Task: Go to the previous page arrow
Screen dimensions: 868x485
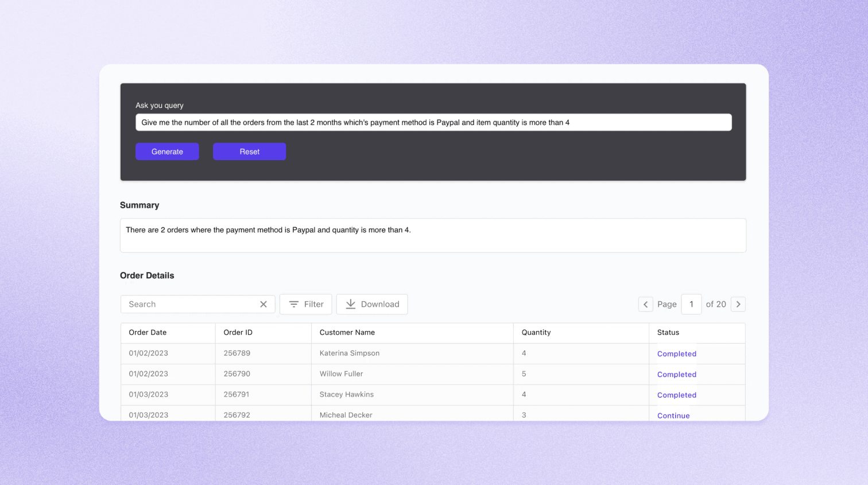Action: pyautogui.click(x=645, y=304)
